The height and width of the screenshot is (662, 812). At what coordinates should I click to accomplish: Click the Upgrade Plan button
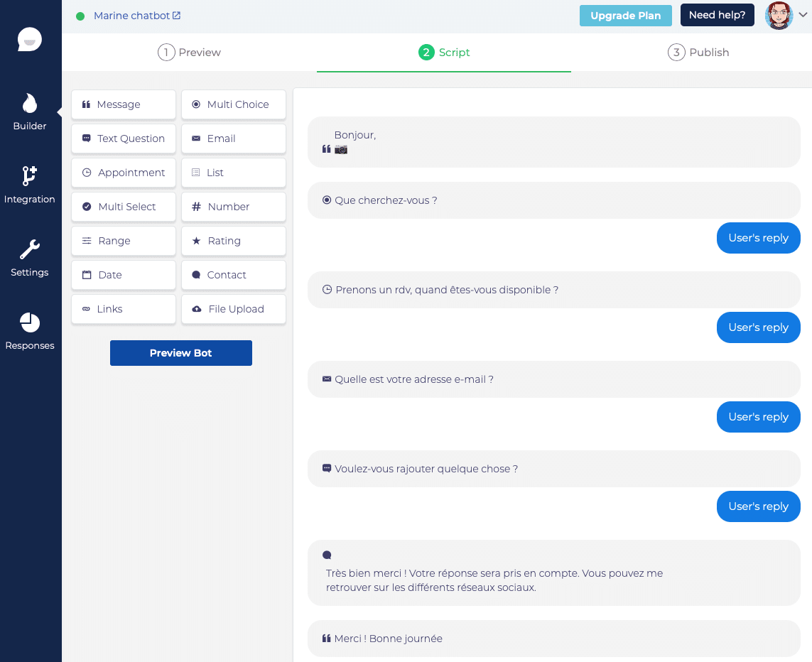coord(625,16)
